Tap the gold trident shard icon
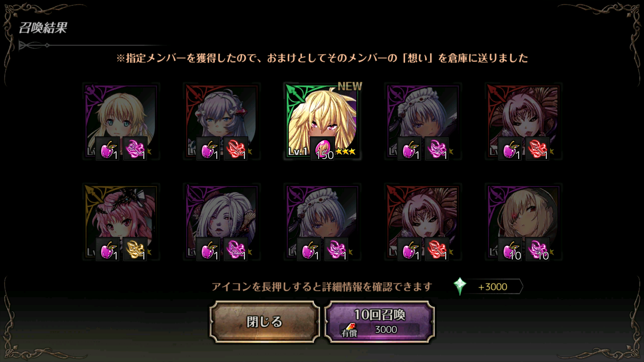 pyautogui.click(x=135, y=249)
